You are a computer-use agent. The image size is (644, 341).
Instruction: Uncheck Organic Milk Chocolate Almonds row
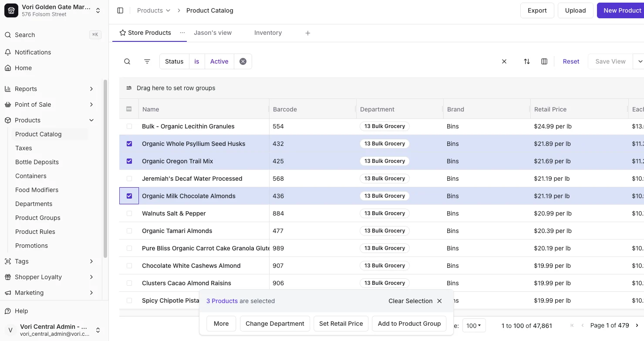tap(129, 196)
